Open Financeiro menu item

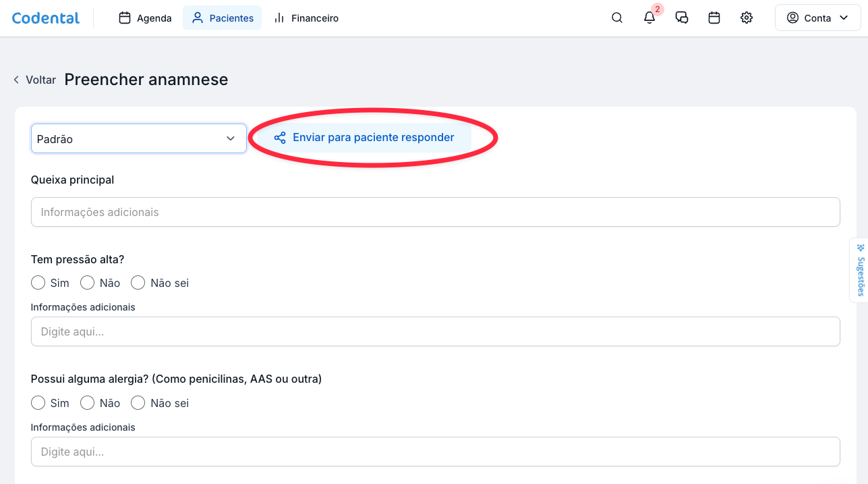coord(306,18)
